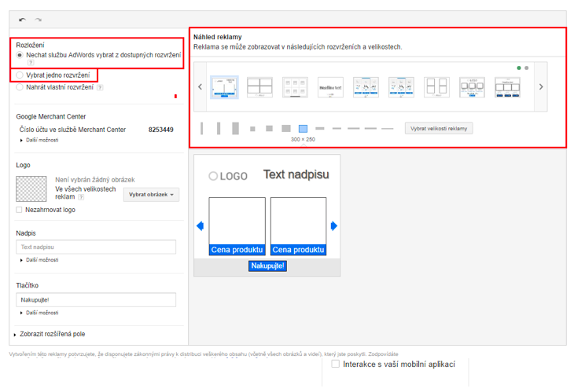Pick the four-cell grid layout thumbnail
This screenshot has height=392, width=574.
pyautogui.click(x=259, y=87)
